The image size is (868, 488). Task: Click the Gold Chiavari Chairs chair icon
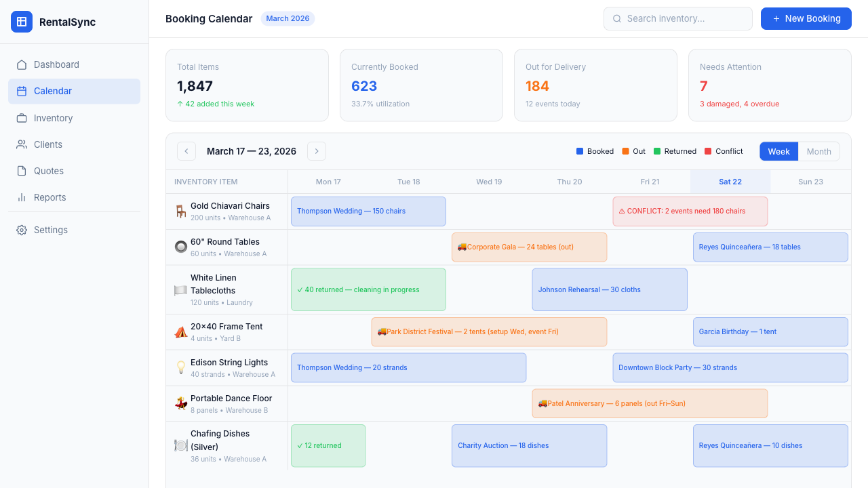(180, 211)
